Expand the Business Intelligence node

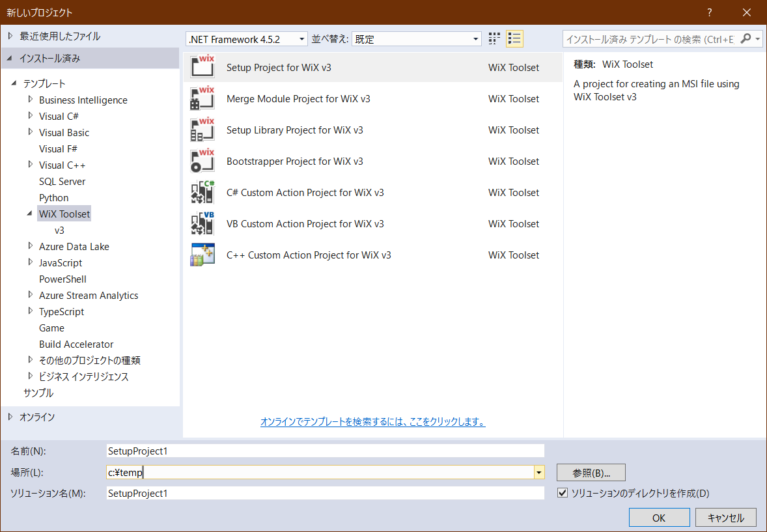pyautogui.click(x=31, y=100)
